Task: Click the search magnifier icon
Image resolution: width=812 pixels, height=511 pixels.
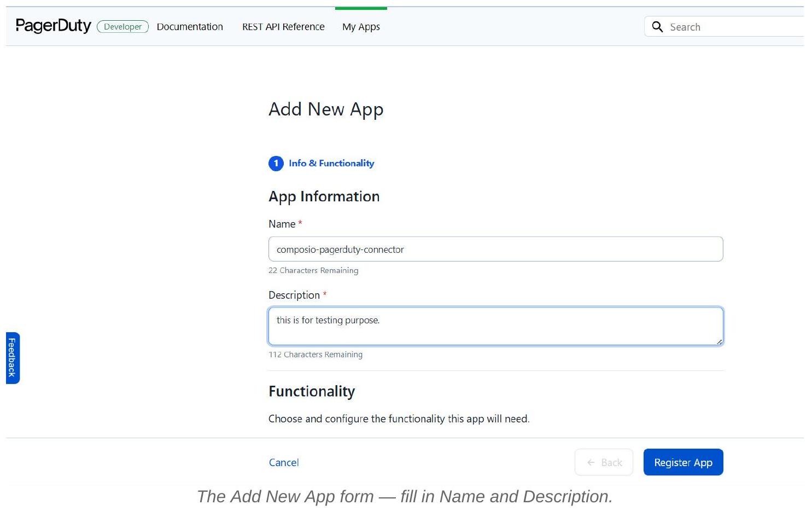Action: 657,27
